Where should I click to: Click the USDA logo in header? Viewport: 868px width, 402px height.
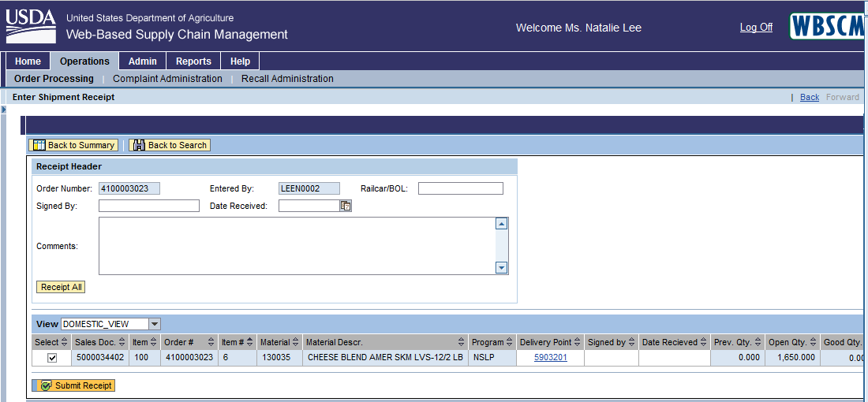[31, 26]
